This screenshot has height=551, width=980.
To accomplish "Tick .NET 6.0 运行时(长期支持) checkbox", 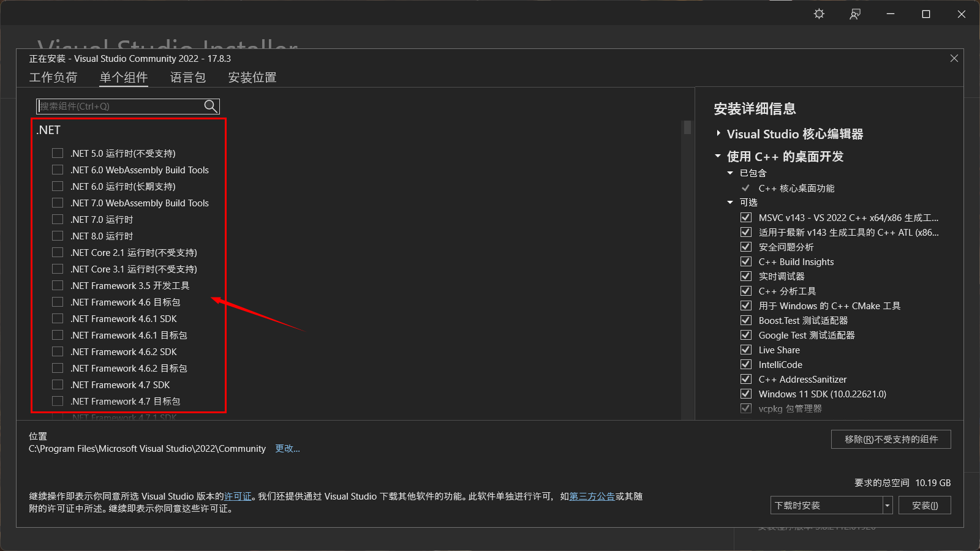I will pos(58,186).
